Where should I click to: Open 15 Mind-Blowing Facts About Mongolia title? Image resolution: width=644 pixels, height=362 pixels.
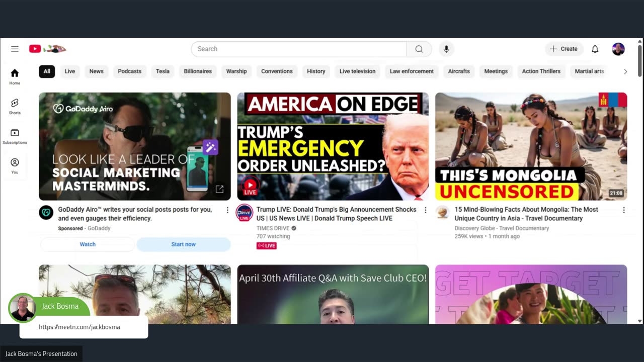[x=526, y=214]
